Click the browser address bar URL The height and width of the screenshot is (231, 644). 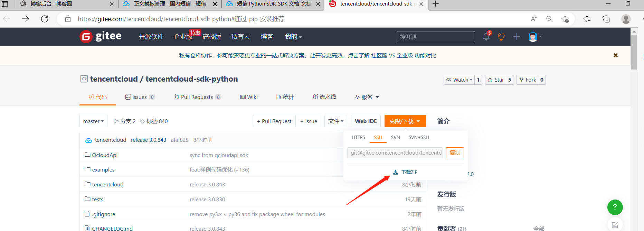point(181,19)
